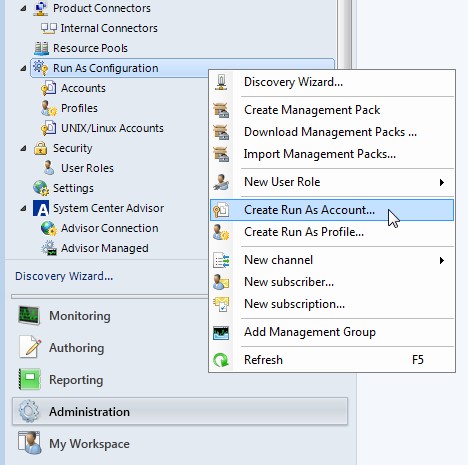Collapse the Security tree node
The width and height of the screenshot is (468, 465).
click(23, 148)
